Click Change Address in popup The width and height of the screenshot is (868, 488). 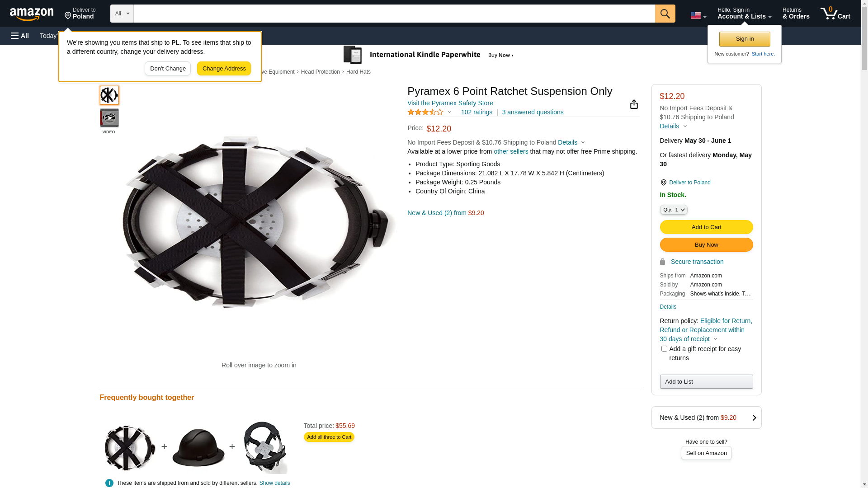(224, 69)
